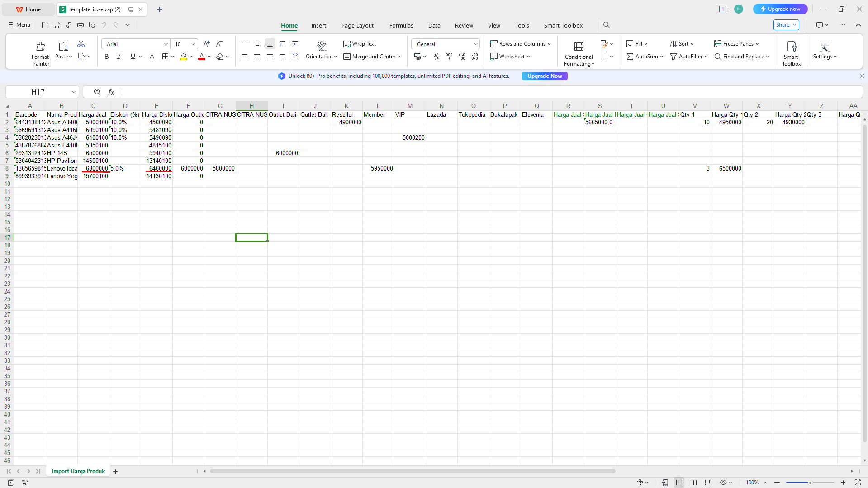868x488 pixels.
Task: Toggle Wrap Text option
Action: pos(360,44)
